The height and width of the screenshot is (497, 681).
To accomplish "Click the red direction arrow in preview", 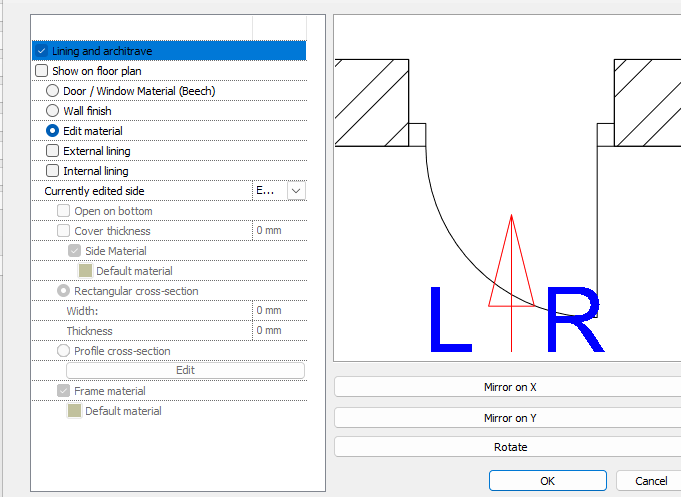I will pos(512,282).
